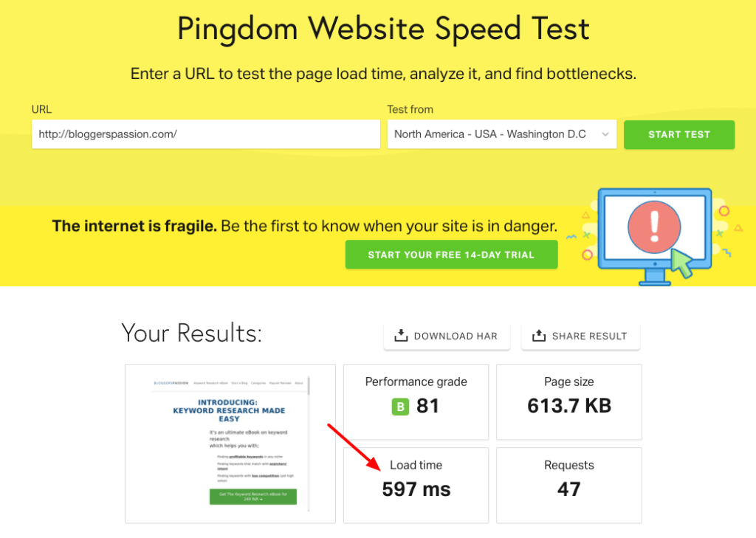Select the SHARE RESULT option

[x=580, y=336]
